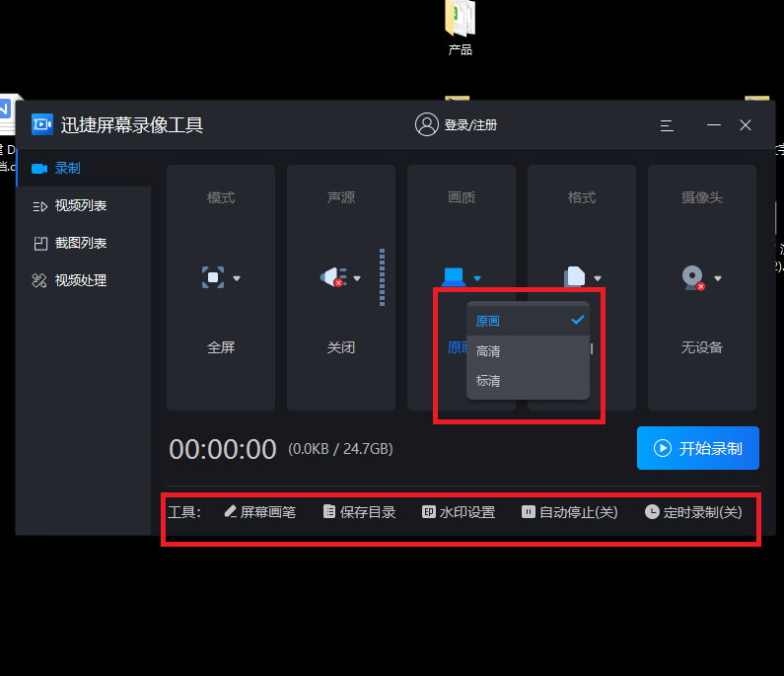
Task: Select 标清 quality option
Action: click(528, 381)
